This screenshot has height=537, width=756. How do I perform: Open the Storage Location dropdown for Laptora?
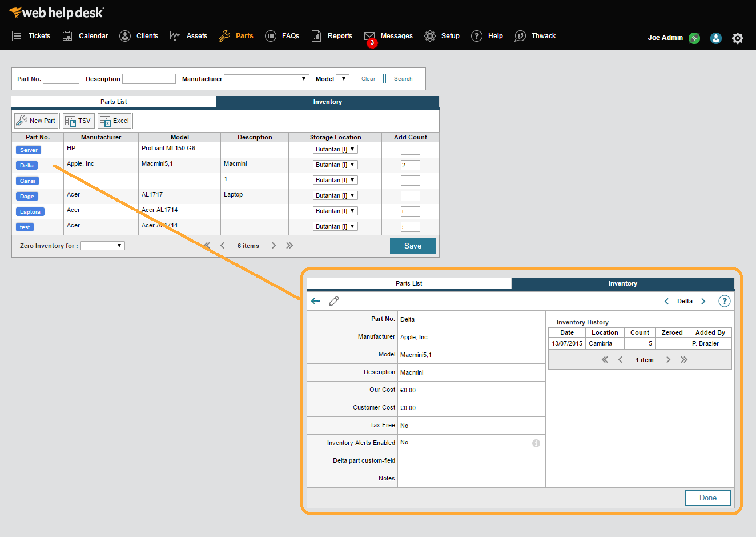click(335, 211)
